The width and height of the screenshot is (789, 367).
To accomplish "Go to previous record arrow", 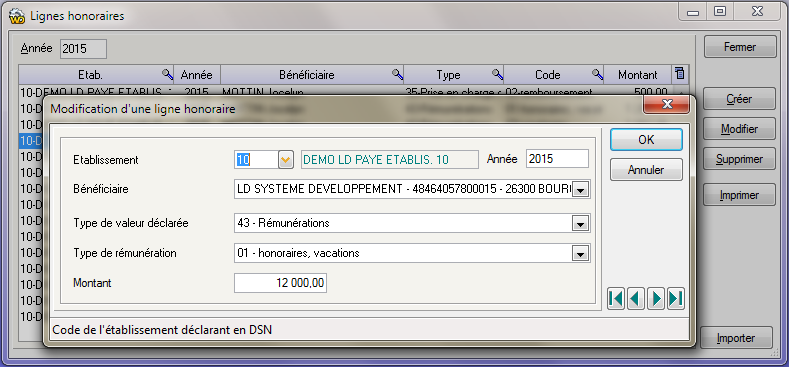I will (x=636, y=299).
